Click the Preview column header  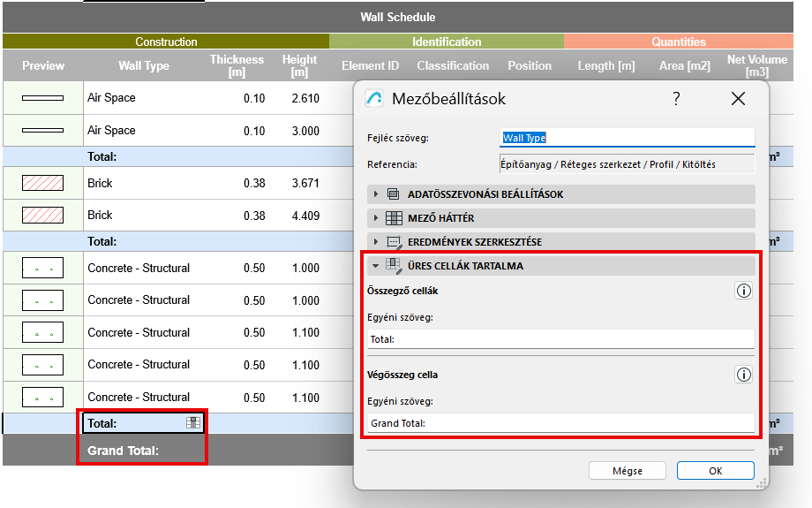pos(43,66)
